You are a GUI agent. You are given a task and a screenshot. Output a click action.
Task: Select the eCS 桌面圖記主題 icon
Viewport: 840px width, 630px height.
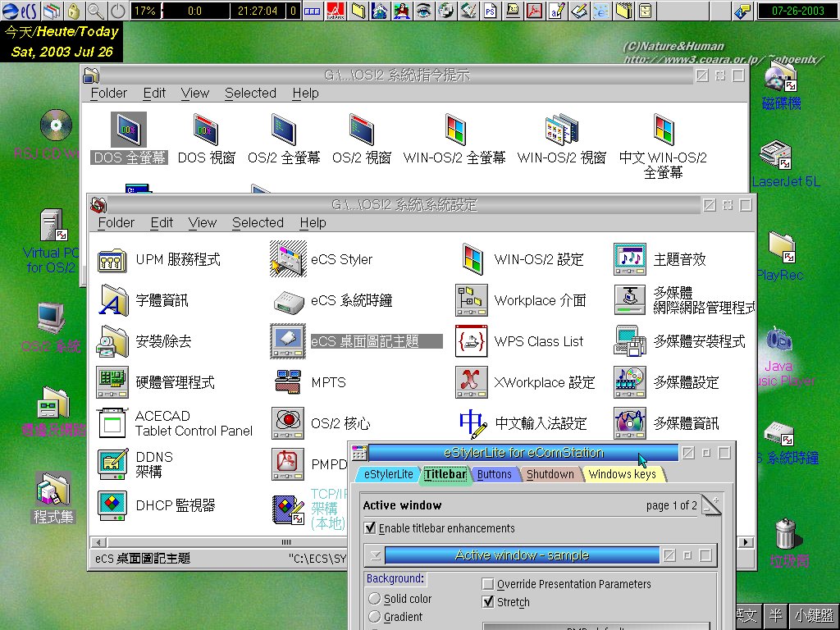288,341
